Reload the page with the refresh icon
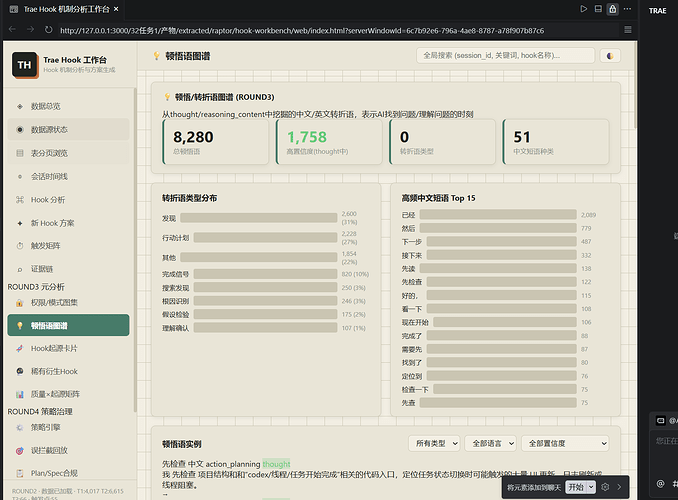 point(48,30)
